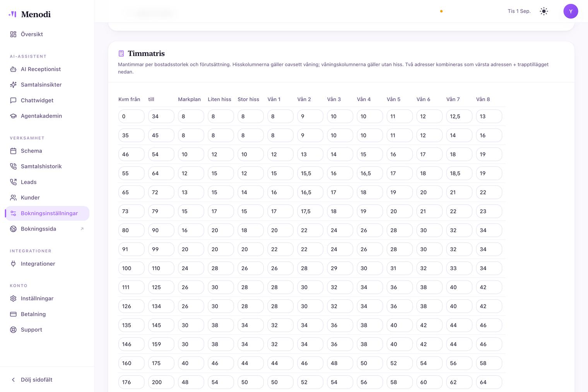The image size is (588, 392).
Task: Open AI Receptionist robot icon
Action: click(13, 69)
